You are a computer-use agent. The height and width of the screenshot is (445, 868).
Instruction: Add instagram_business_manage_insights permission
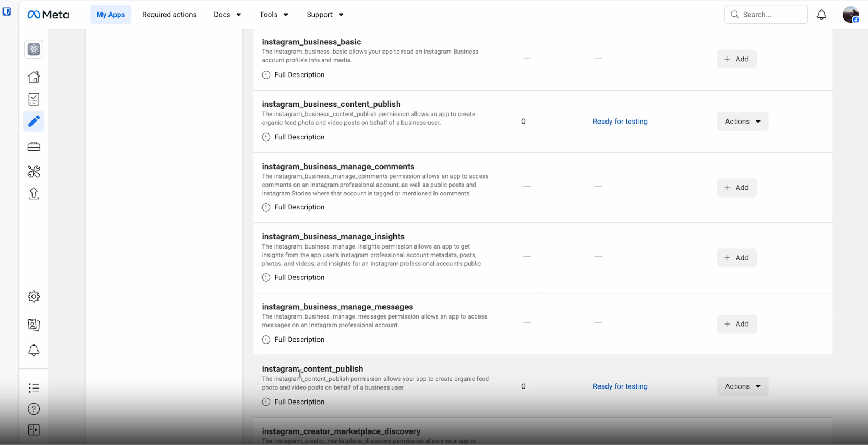point(737,258)
